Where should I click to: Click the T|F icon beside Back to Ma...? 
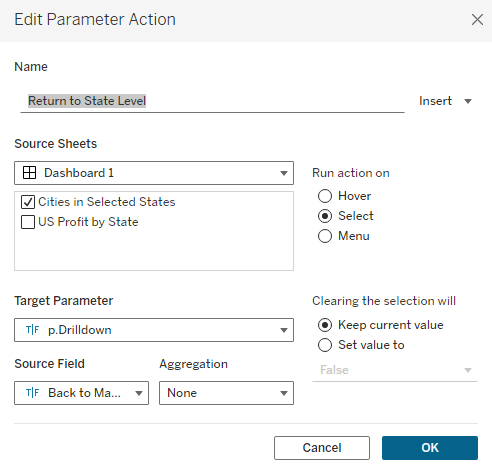click(x=32, y=393)
